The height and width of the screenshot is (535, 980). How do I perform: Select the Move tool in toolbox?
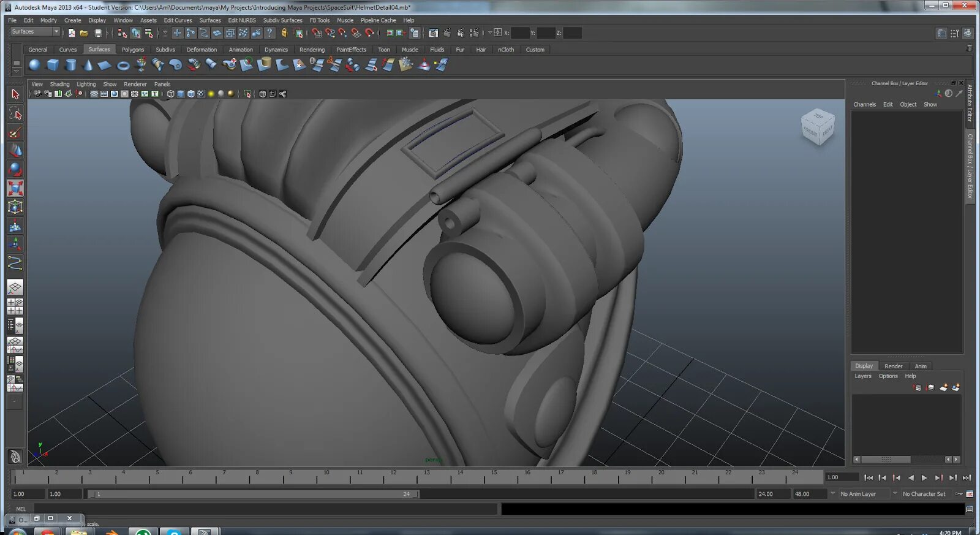tap(15, 151)
